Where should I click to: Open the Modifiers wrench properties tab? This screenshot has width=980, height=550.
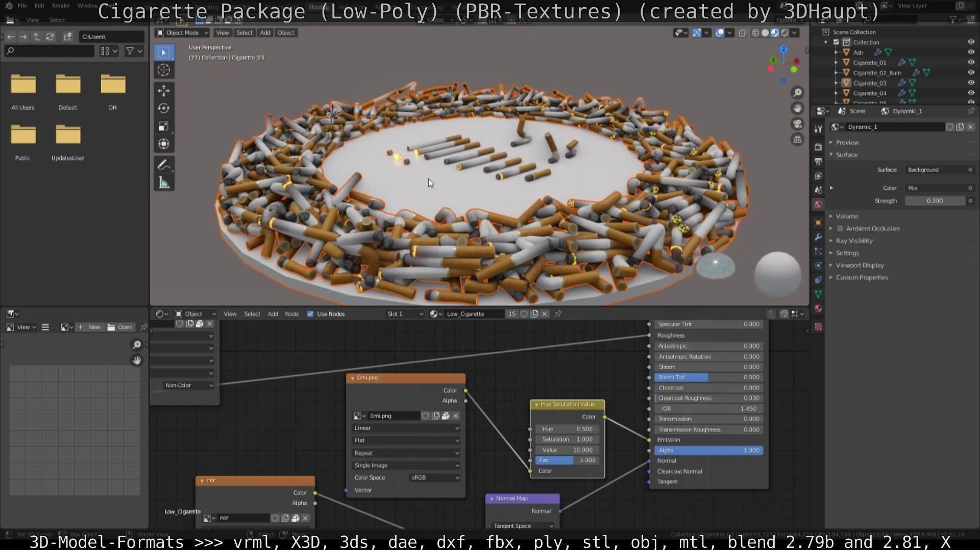point(818,237)
